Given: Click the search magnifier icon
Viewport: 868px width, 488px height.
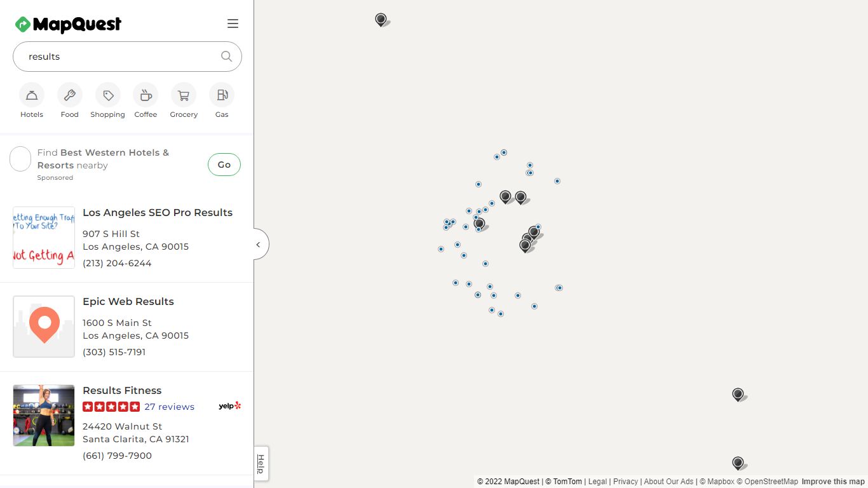Looking at the screenshot, I should click(x=226, y=56).
